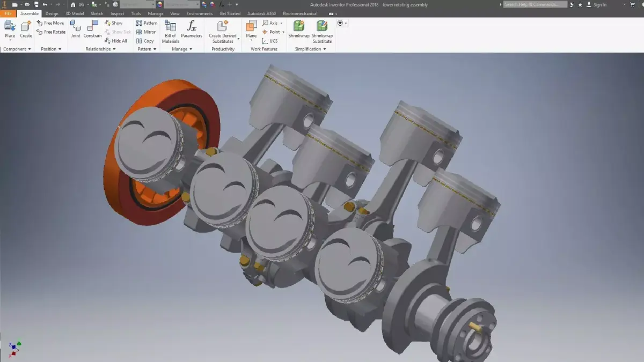Switch to the Autodesk A360 tab
The image size is (644, 362).
(262, 13)
